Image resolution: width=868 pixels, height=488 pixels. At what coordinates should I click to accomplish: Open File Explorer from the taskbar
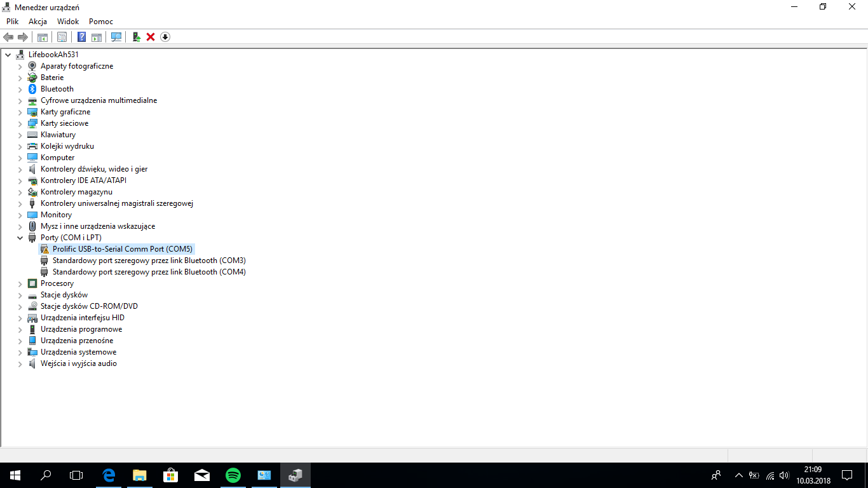pos(140,475)
